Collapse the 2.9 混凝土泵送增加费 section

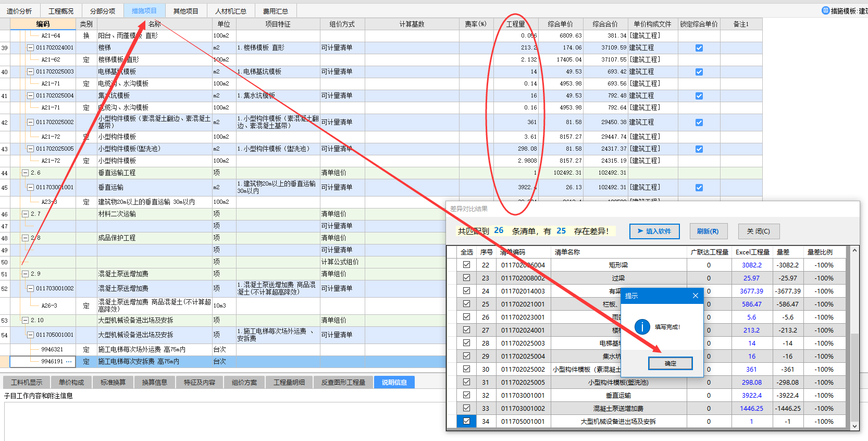(x=25, y=274)
